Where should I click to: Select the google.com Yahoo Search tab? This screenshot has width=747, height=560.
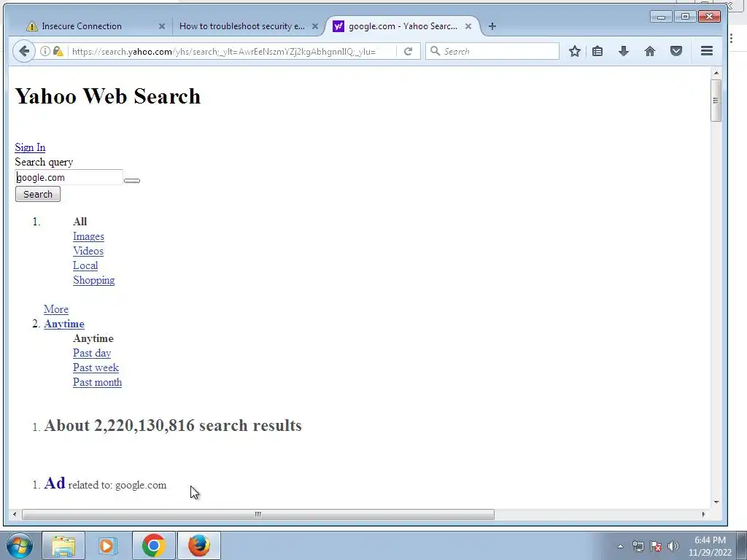403,26
